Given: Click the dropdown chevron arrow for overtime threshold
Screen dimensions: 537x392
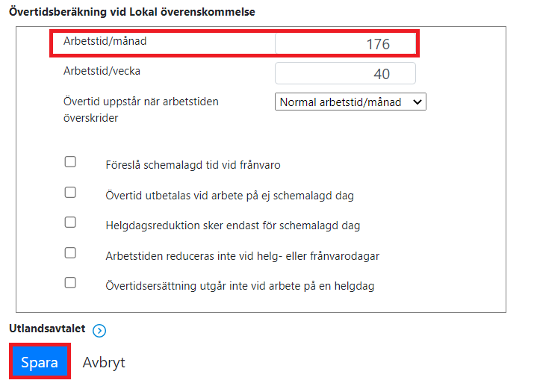Looking at the screenshot, I should pyautogui.click(x=418, y=102).
